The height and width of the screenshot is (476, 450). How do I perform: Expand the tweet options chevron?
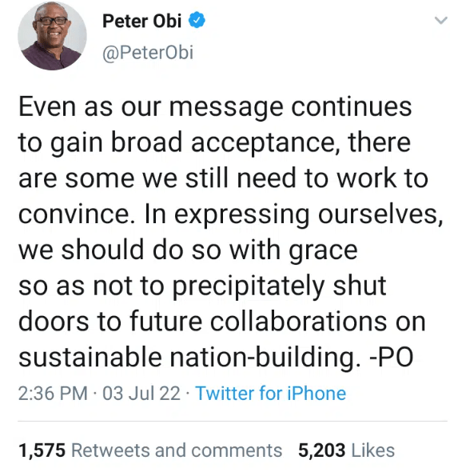(441, 21)
